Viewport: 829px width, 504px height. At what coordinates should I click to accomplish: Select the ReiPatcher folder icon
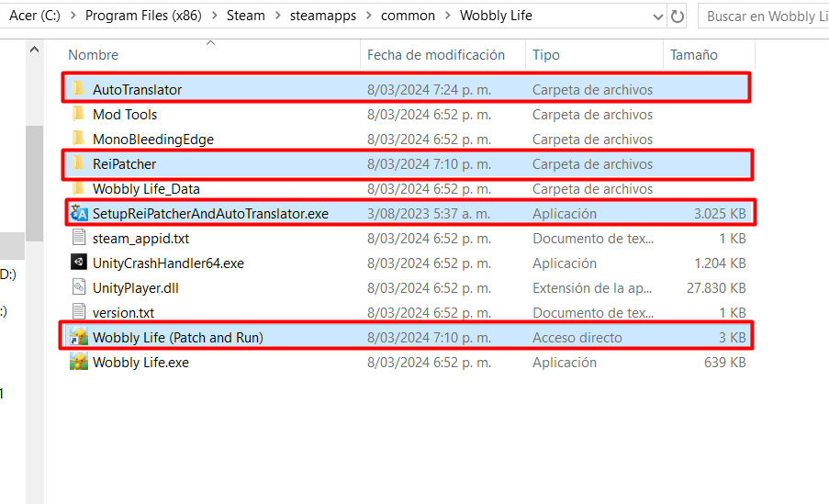click(x=78, y=163)
